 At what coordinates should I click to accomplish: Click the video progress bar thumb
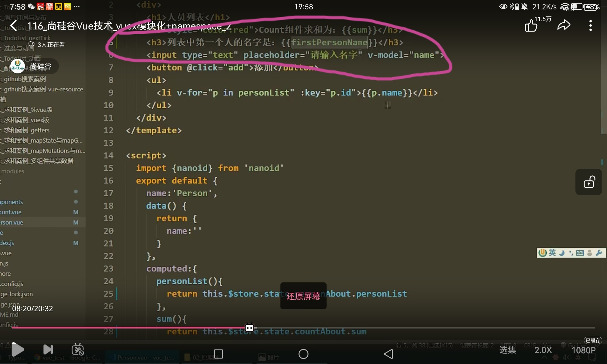click(x=249, y=328)
